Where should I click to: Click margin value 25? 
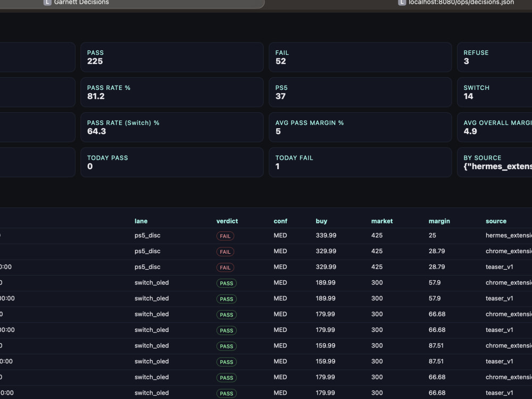(x=432, y=236)
